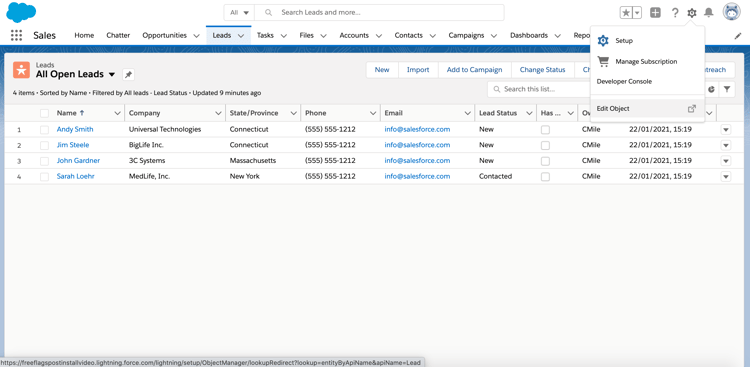
Task: Open Global Actions plus icon
Action: tap(655, 13)
